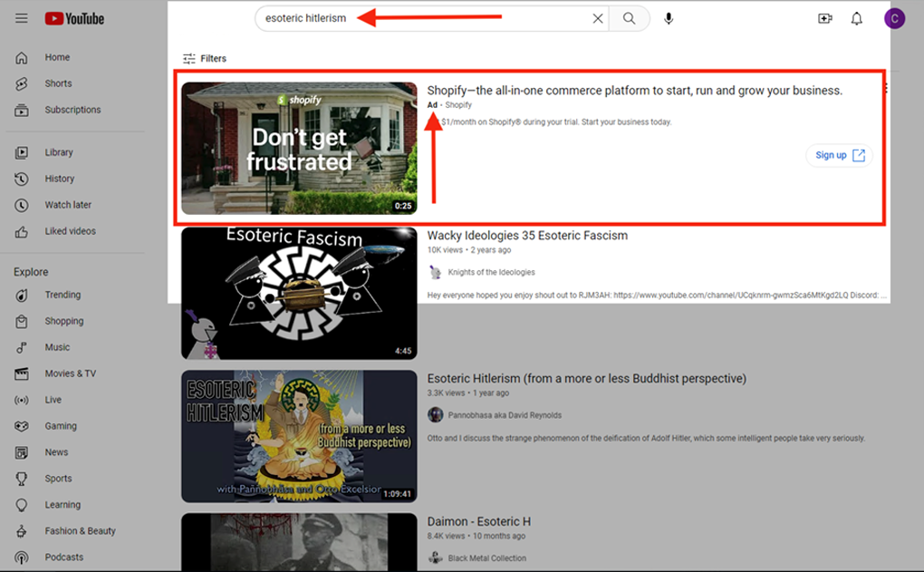Open Wacky Ideologies 35 video title
This screenshot has width=924, height=572.
(527, 236)
